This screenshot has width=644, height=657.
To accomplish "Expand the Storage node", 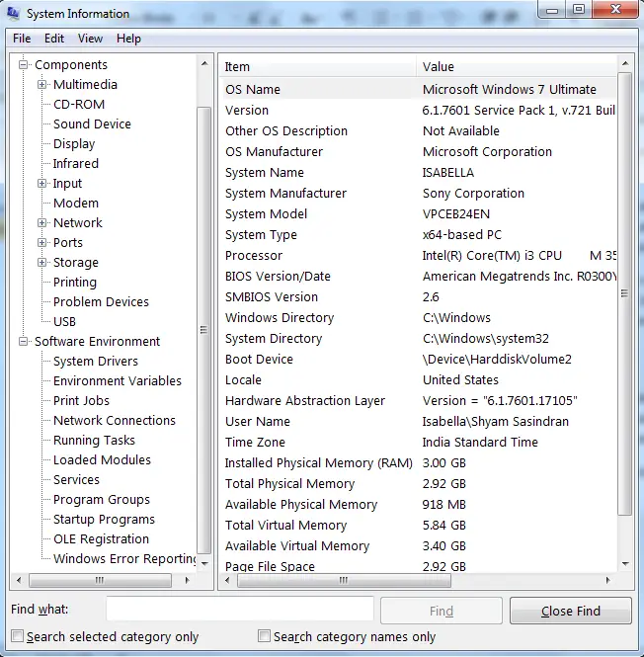I will click(x=41, y=262).
